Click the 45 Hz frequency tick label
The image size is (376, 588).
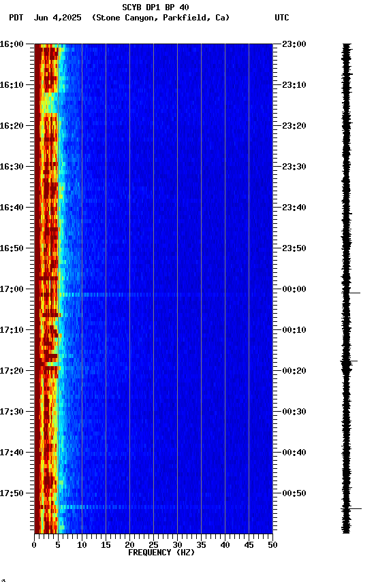coord(249,545)
